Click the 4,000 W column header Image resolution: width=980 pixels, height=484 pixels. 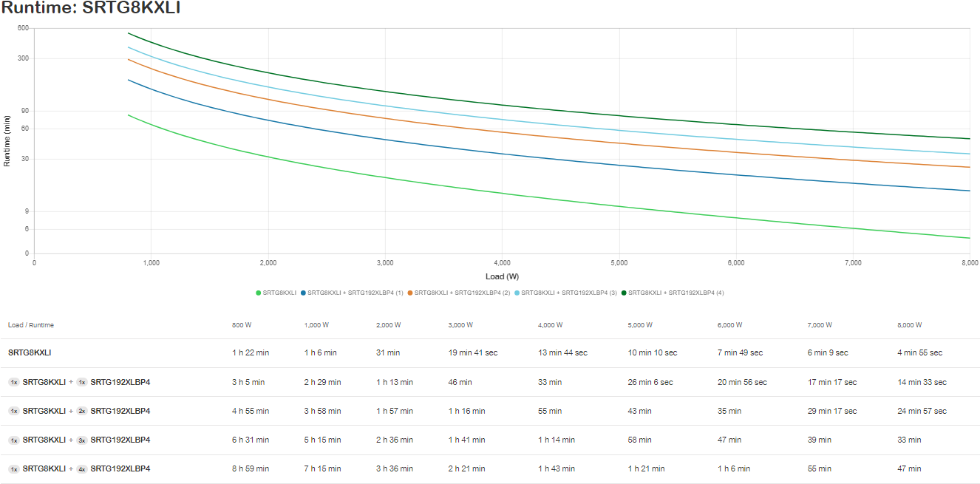[x=551, y=325]
